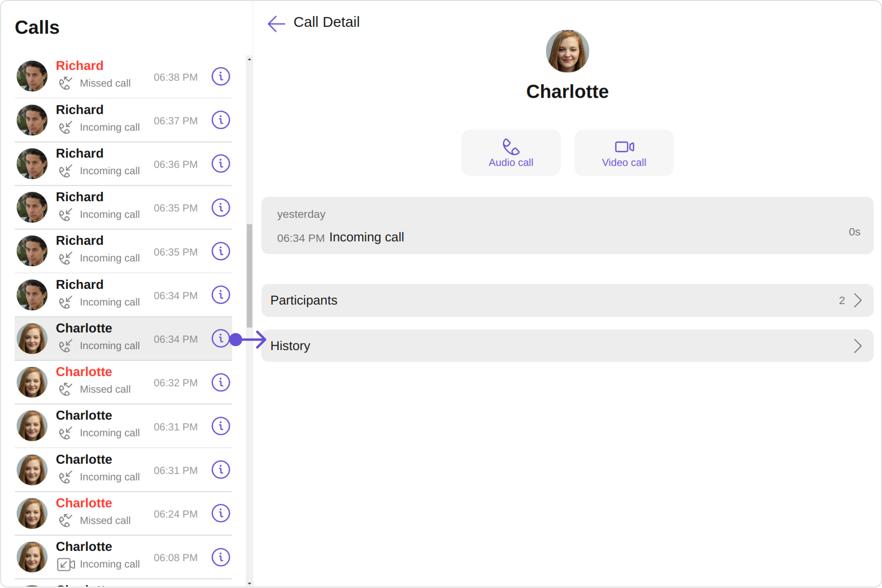Show info for Charlotte's 06:32 PM missed call
The height and width of the screenshot is (588, 882).
tap(220, 382)
